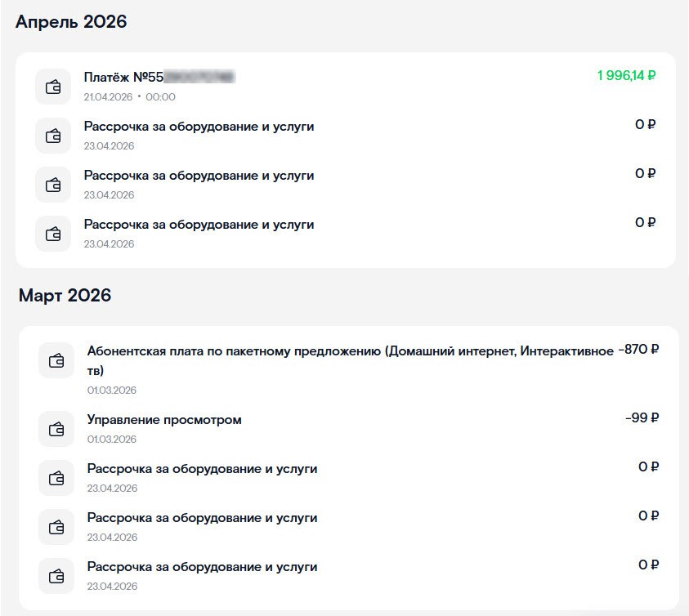
Task: Open the Платёж №55 payment entry
Action: (x=123, y=78)
